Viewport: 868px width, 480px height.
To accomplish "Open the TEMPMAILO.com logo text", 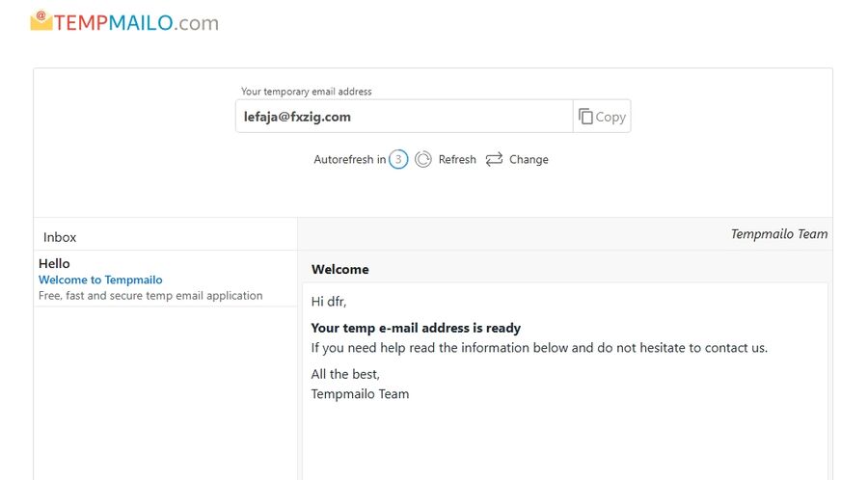I will pos(136,23).
